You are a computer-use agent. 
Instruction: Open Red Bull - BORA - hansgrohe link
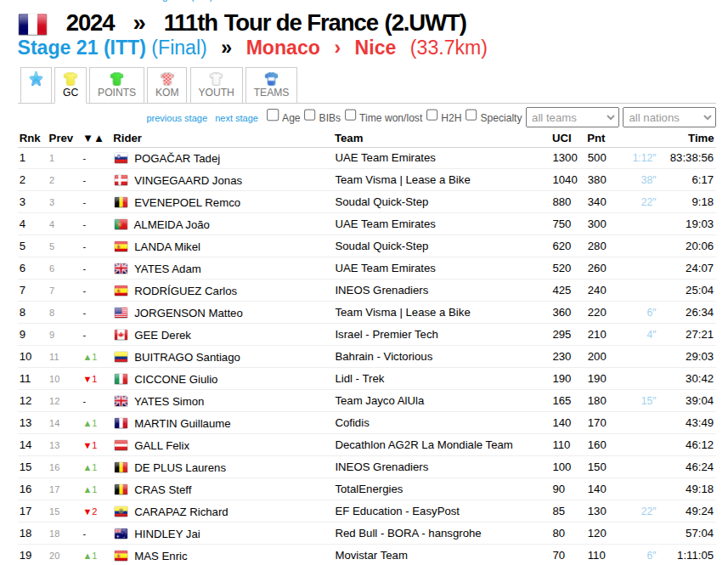tap(408, 534)
